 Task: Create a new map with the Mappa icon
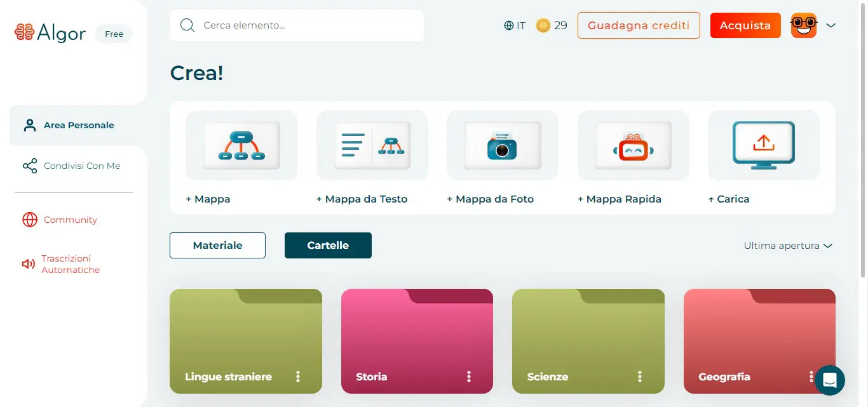tap(241, 145)
